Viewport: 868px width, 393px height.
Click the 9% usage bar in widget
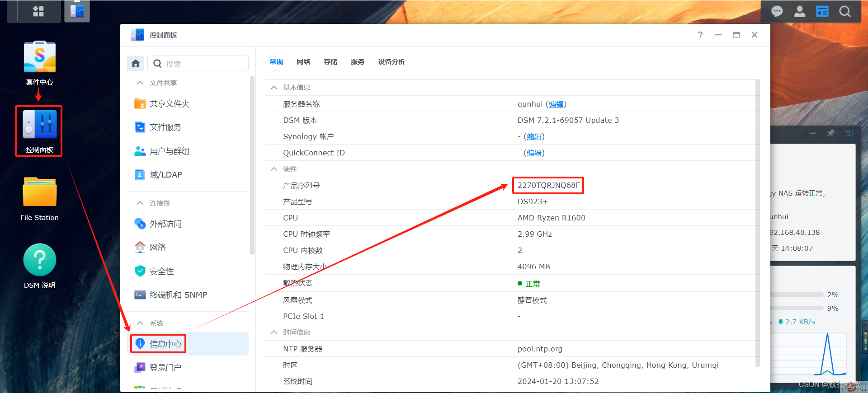point(797,308)
